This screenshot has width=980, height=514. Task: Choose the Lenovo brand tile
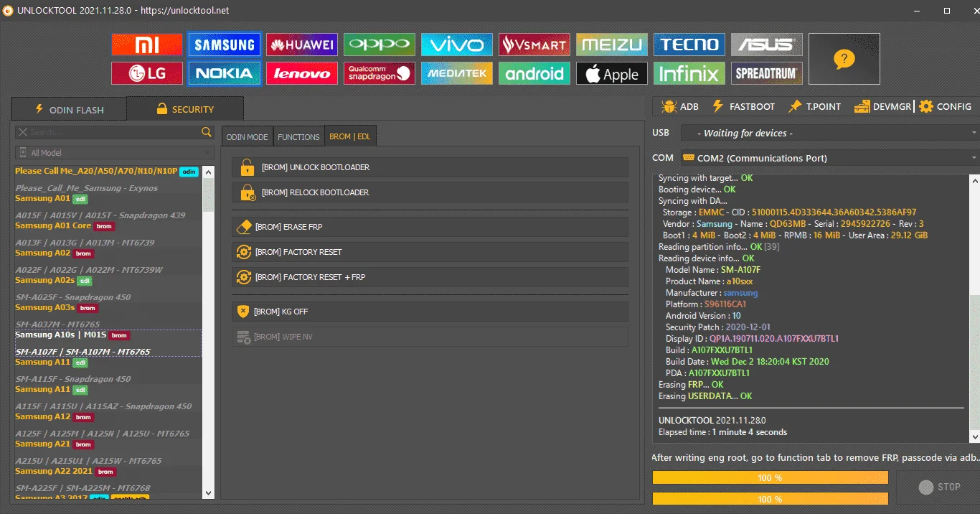[302, 73]
